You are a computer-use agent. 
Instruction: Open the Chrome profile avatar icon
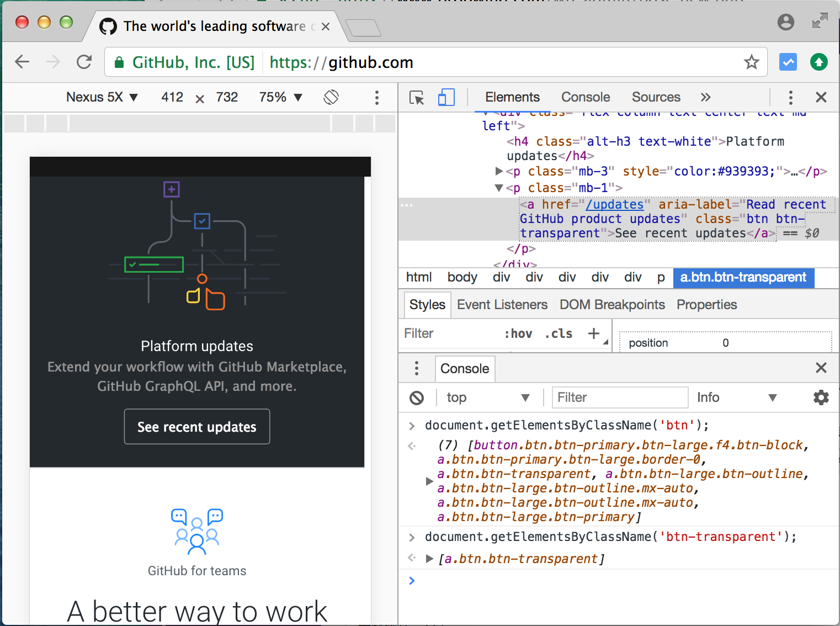(785, 22)
